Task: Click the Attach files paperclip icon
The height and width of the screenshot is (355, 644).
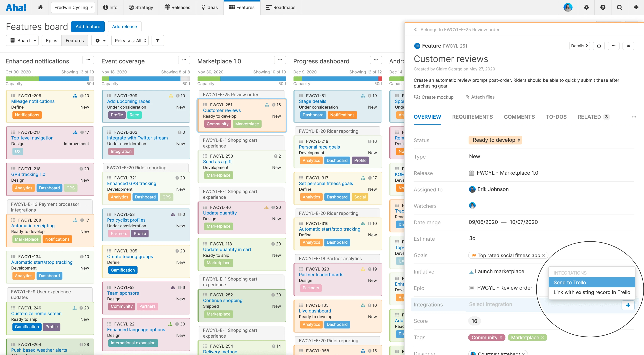Action: [467, 97]
